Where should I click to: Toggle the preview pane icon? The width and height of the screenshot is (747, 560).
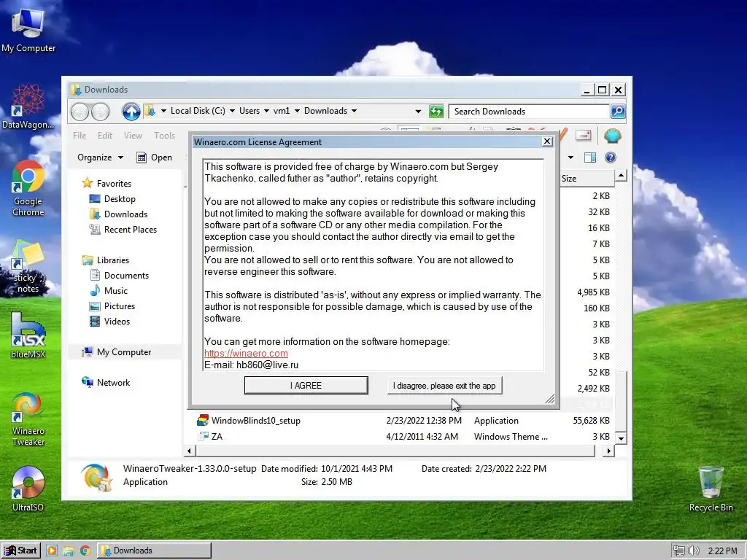coord(589,157)
